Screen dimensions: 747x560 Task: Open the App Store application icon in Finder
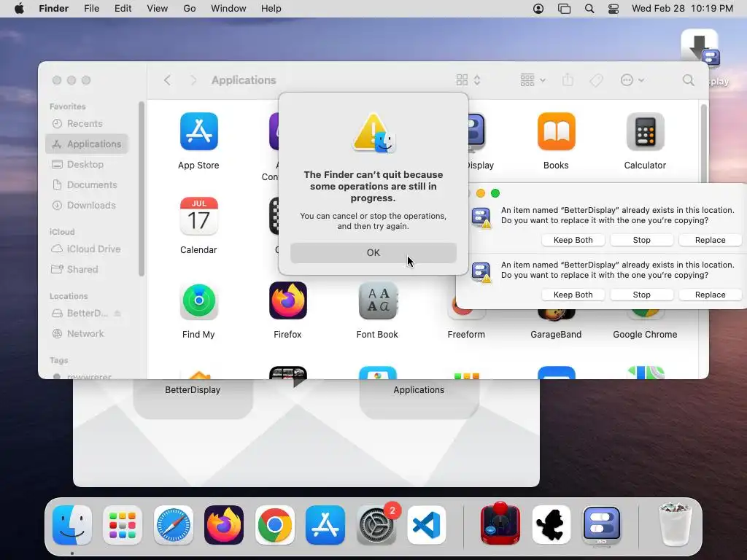(198, 131)
